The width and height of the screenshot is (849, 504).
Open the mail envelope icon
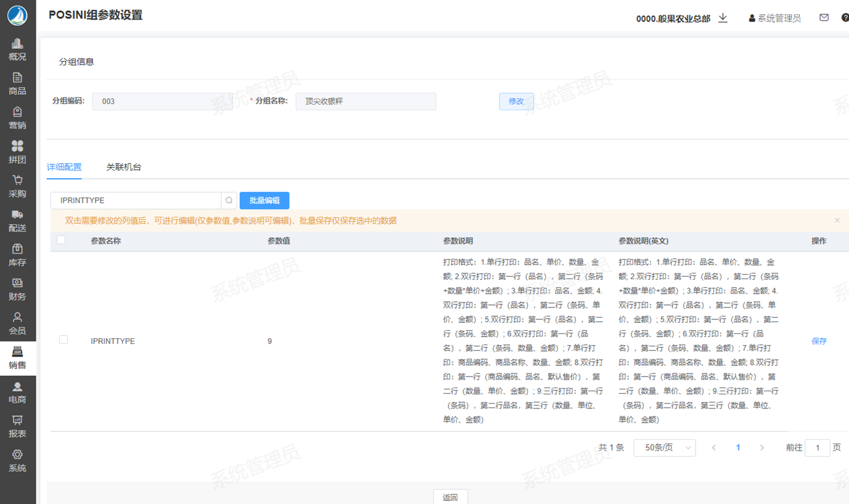click(x=824, y=18)
